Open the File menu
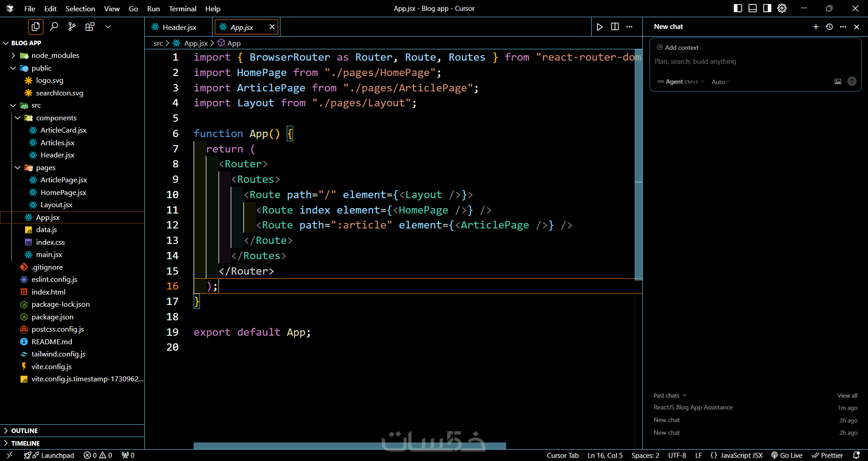868x461 pixels. tap(30, 9)
